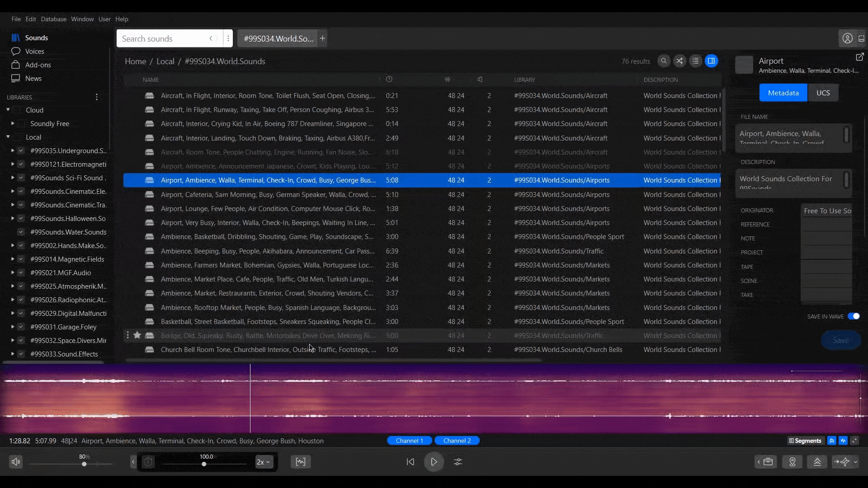Open the 2x speed dropdown

click(x=264, y=462)
